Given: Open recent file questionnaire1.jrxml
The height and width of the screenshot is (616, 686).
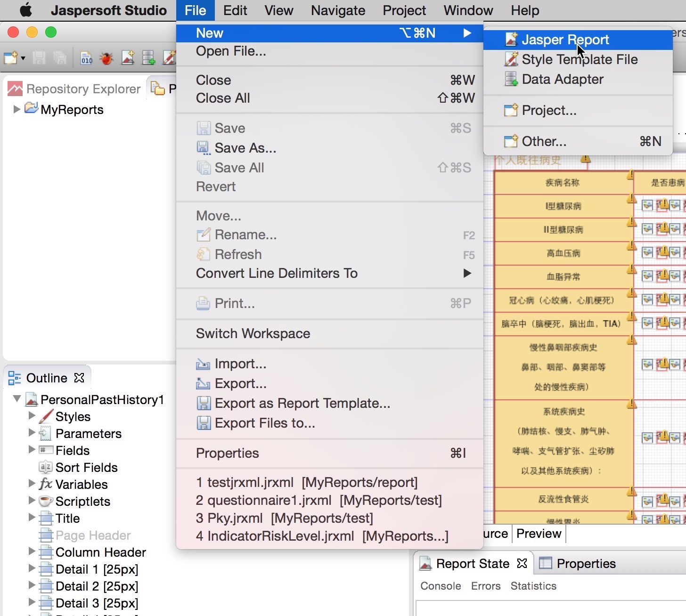Looking at the screenshot, I should (x=330, y=500).
